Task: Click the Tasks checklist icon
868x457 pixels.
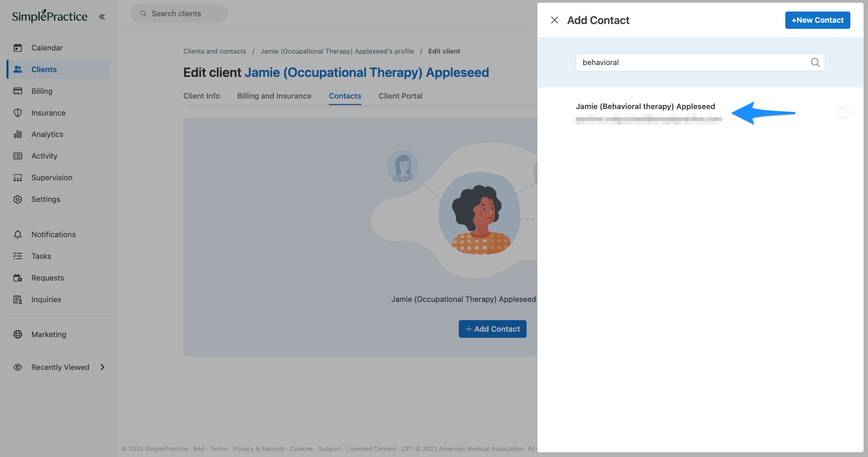Action: (x=18, y=256)
